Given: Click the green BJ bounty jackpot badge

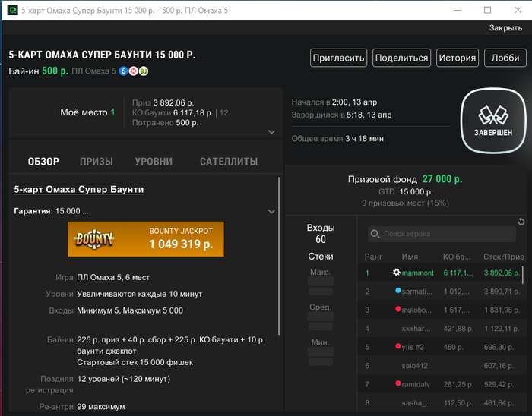Looking at the screenshot, I should click(144, 71).
